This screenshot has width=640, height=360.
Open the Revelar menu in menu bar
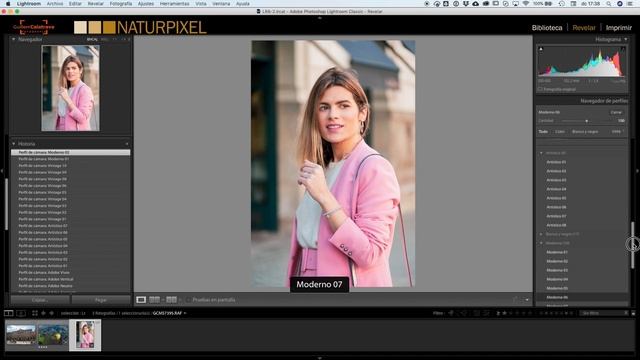96,4
